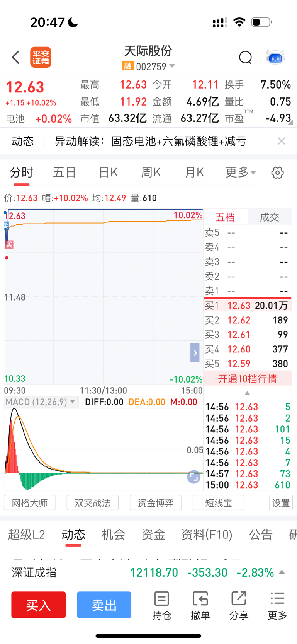
Task: Tap the fullscreen chart icon
Action: 194,477
